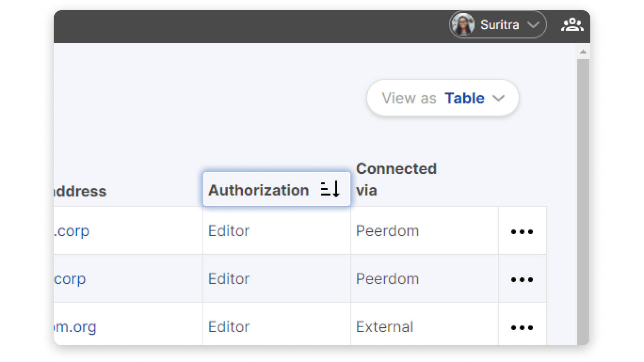
Task: Open the three-dots menu for External row
Action: (522, 327)
